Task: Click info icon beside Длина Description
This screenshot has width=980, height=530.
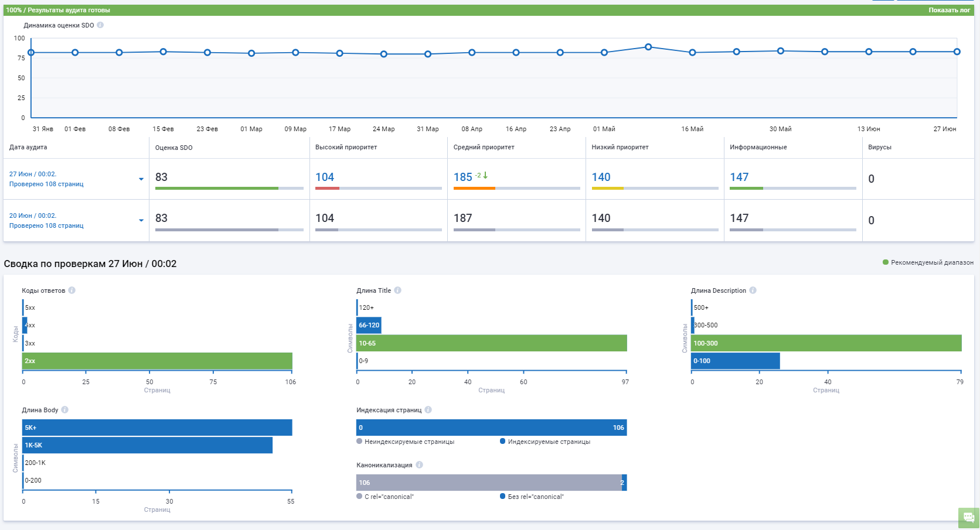Action: (x=753, y=290)
